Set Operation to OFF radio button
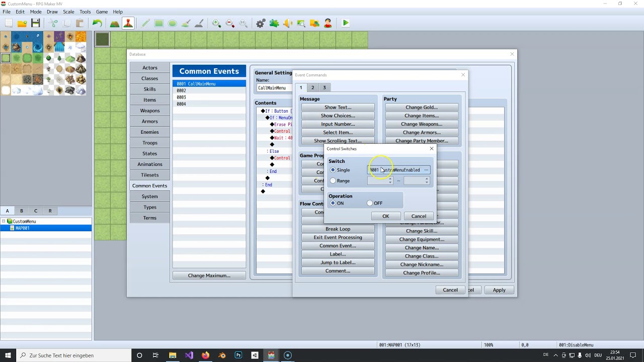 (x=370, y=203)
